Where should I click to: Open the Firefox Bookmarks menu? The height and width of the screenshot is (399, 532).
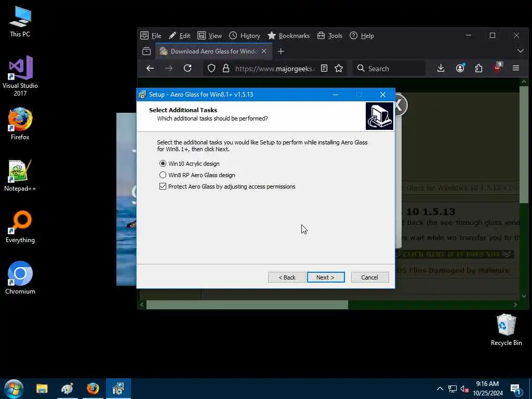289,36
